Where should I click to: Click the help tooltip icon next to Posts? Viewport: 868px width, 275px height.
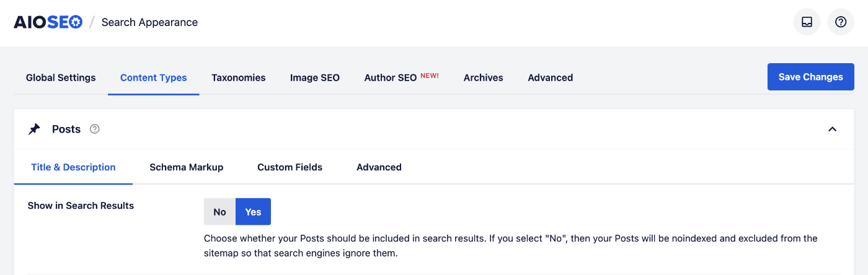click(x=95, y=129)
